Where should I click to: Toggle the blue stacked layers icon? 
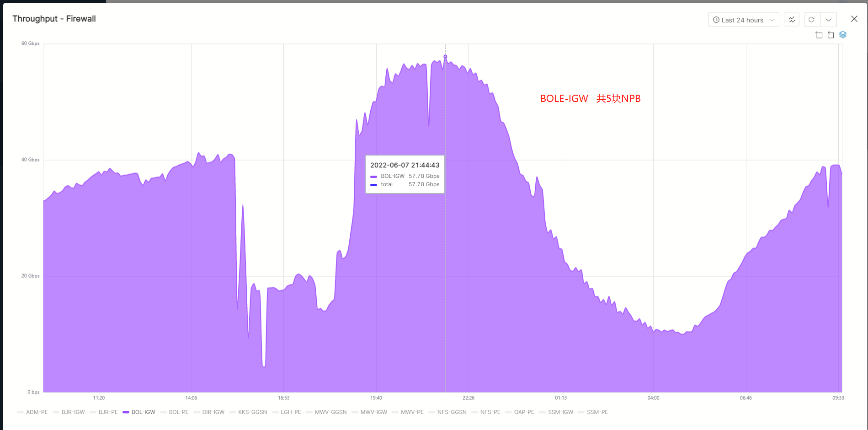843,35
